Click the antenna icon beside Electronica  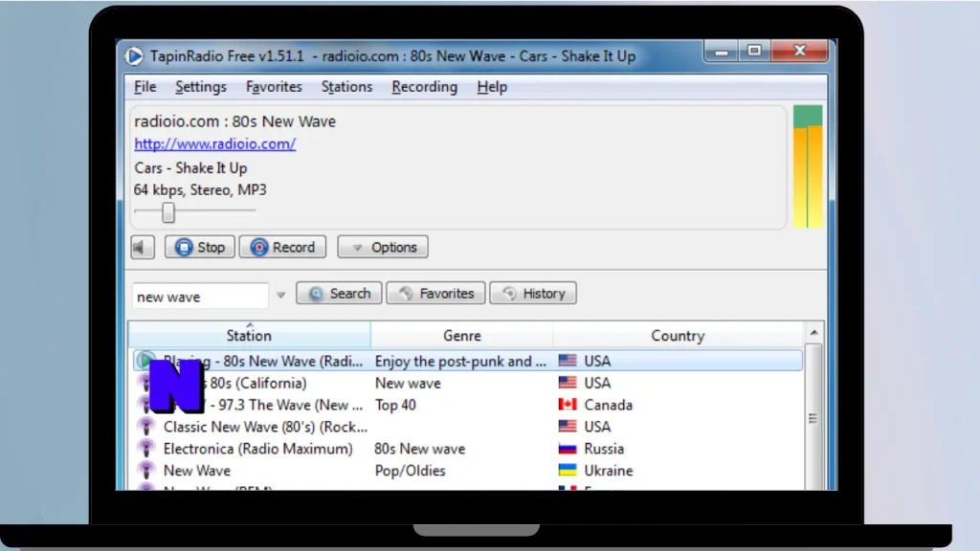(x=146, y=449)
